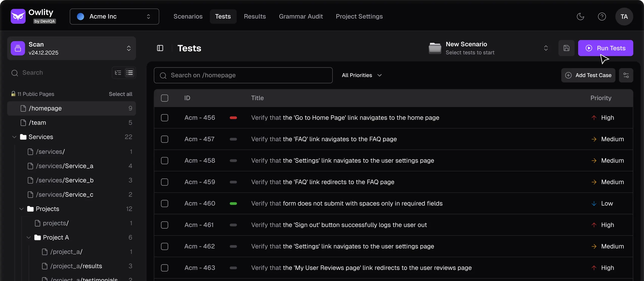Viewport: 644px width, 281px height.
Task: Open the Acme Inc project dropdown
Action: [x=114, y=17]
